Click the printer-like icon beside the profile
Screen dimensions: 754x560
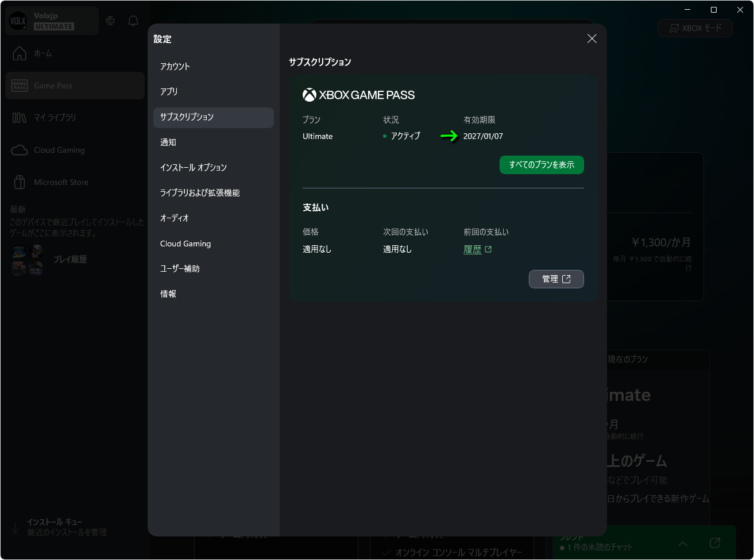[x=110, y=21]
